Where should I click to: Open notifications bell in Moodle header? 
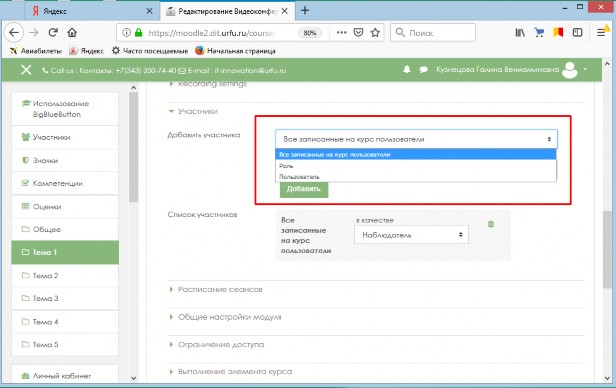click(x=407, y=70)
